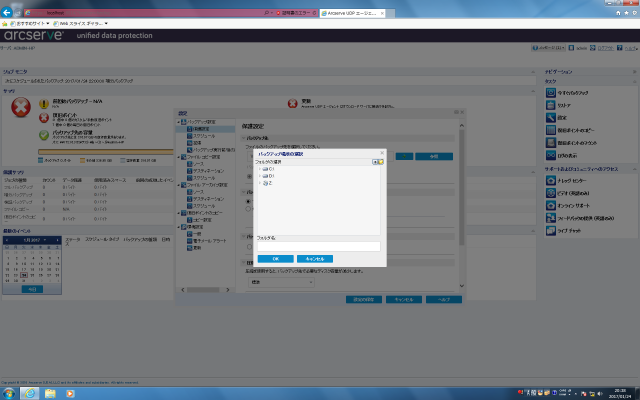Click the 復旧ポイントのマウント icon
640x400 pixels.
pos(549,142)
